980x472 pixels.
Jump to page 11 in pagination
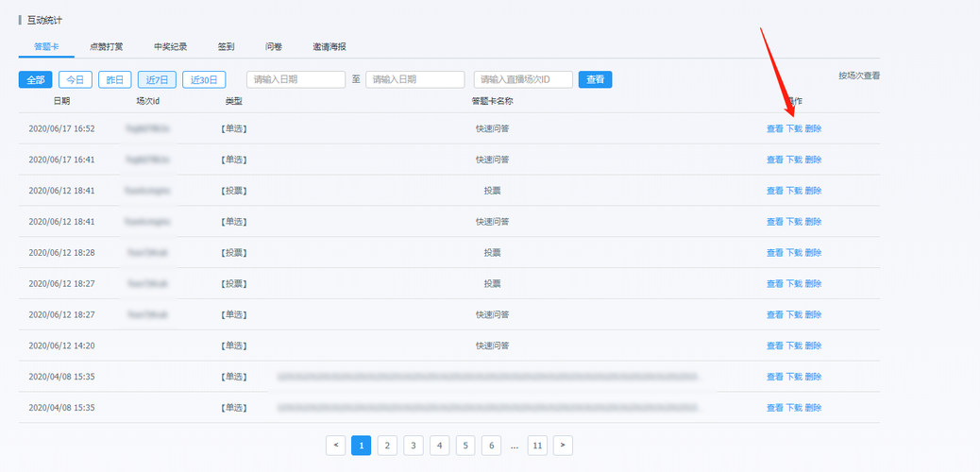(536, 445)
